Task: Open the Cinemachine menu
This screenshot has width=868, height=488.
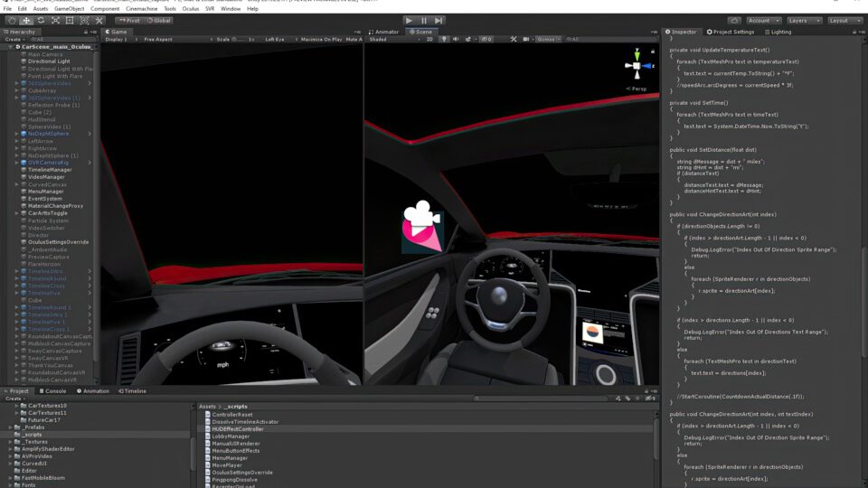Action: (141, 9)
